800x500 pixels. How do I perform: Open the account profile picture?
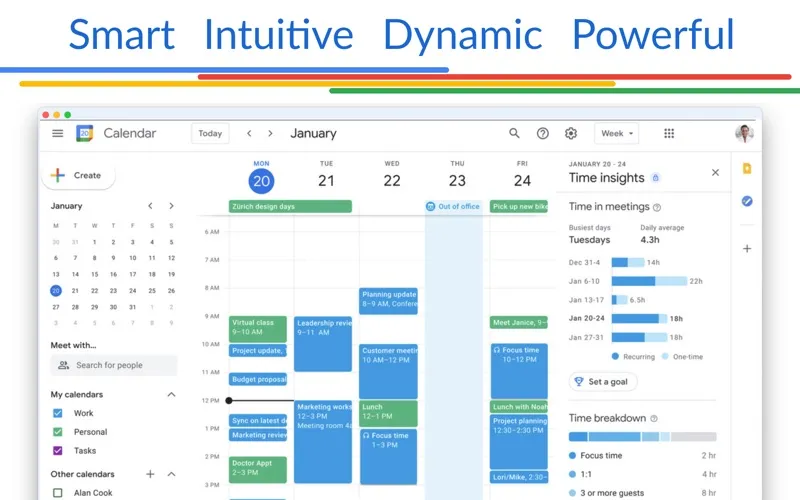(744, 133)
